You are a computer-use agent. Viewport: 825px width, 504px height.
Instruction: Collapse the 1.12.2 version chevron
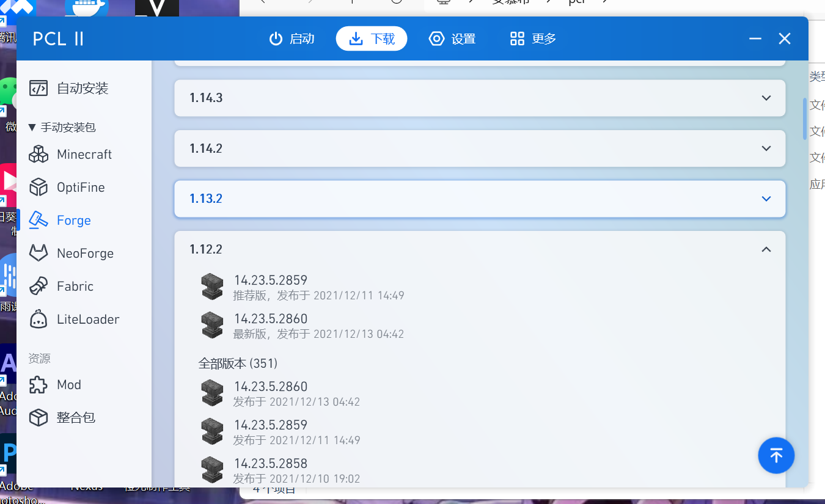tap(766, 249)
